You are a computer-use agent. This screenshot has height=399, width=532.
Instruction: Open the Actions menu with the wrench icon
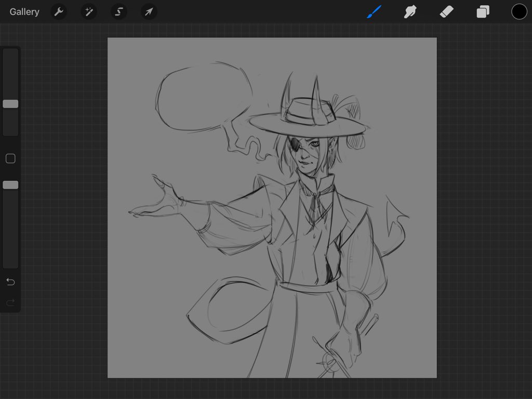58,11
